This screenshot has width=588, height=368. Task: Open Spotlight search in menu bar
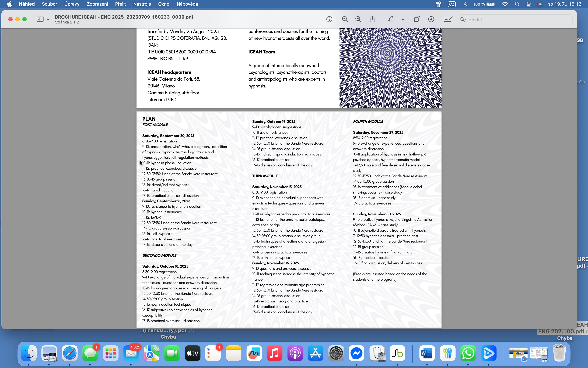point(517,4)
